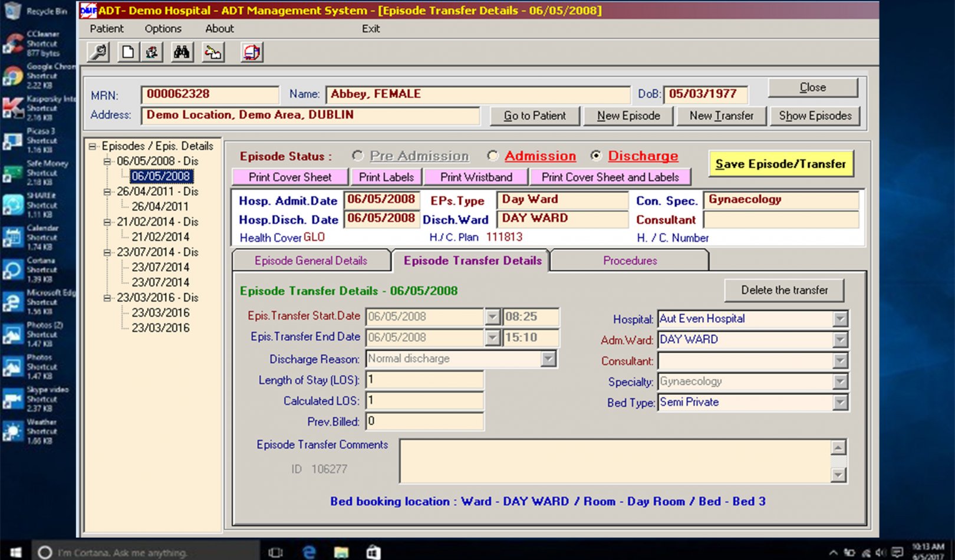The image size is (955, 560).
Task: Click the Go to Patient button
Action: point(535,116)
